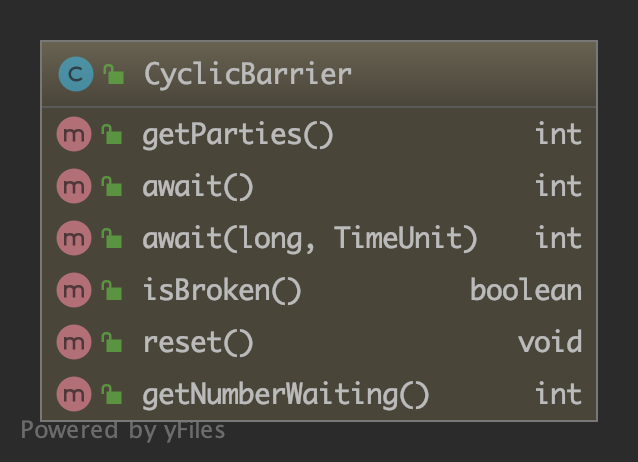Screen dimensions: 638x462
Task: Select the await() method name
Action: click(x=198, y=186)
